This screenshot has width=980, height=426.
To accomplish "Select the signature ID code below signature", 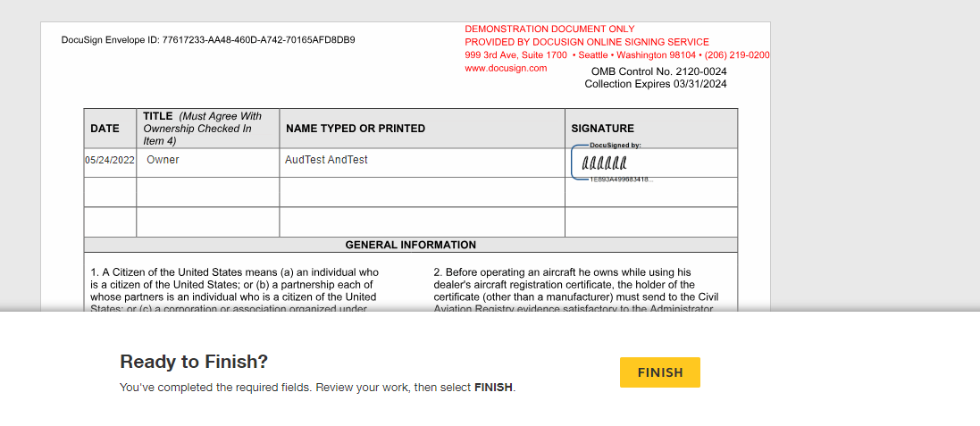I will (x=621, y=180).
